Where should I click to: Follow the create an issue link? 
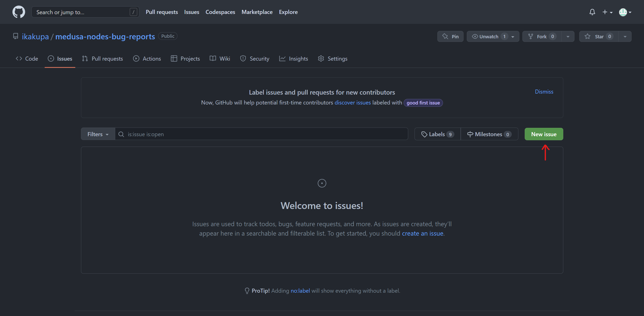422,233
